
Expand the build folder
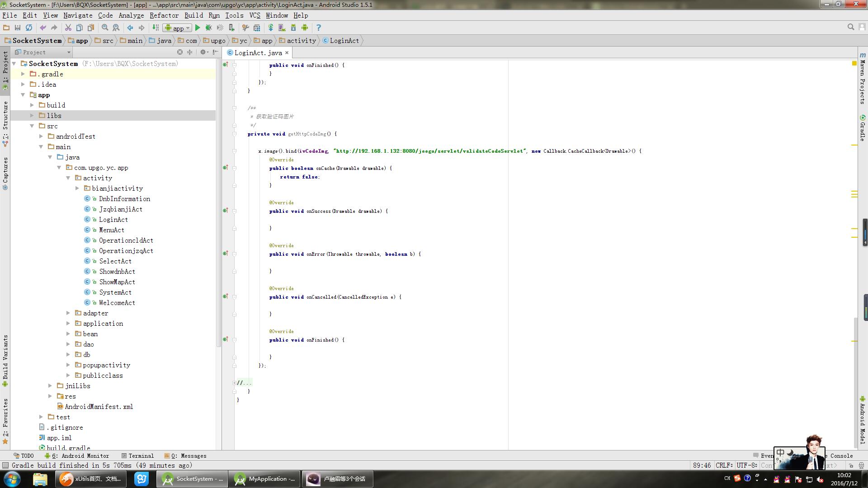[x=32, y=105]
